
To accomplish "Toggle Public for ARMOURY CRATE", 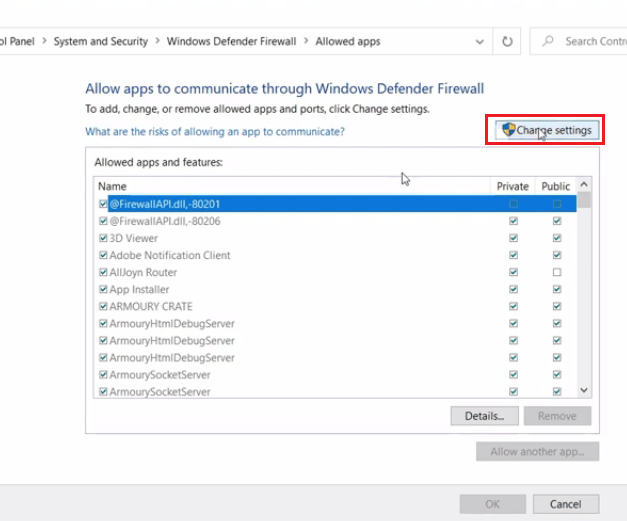I will [x=557, y=306].
